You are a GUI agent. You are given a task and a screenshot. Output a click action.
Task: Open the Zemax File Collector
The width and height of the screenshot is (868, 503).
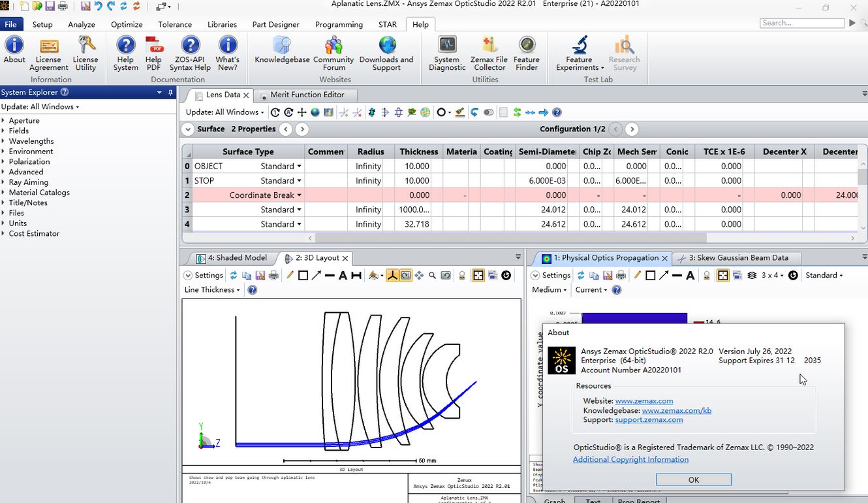pyautogui.click(x=489, y=52)
